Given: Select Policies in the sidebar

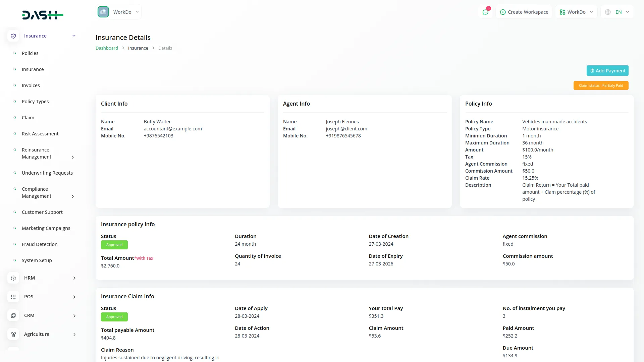Looking at the screenshot, I should tap(30, 53).
